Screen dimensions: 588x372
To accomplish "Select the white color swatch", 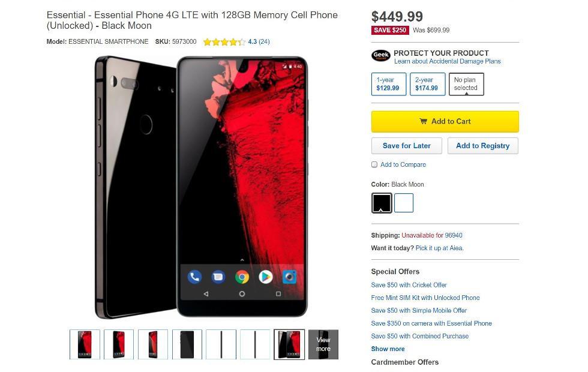I will (404, 203).
